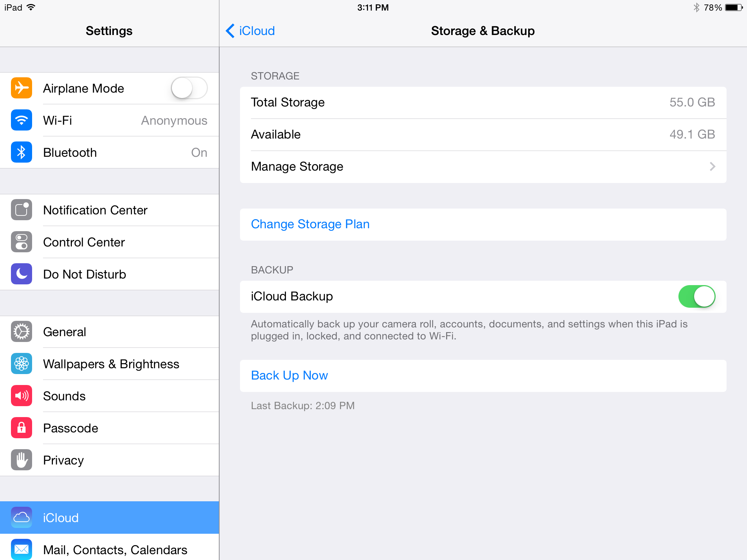Toggle iCloud Backup on/off
This screenshot has height=560, width=747.
pos(696,296)
